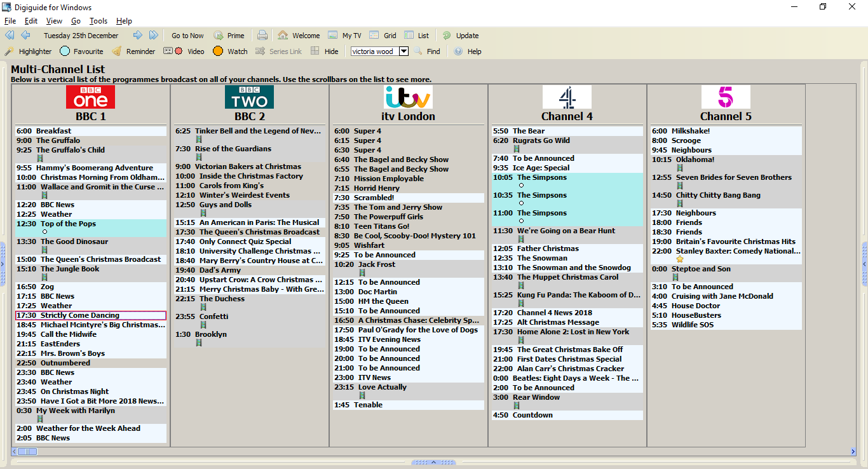Select Upstart Crow: A Crow Christmas listing
The image size is (868, 469).
point(250,280)
